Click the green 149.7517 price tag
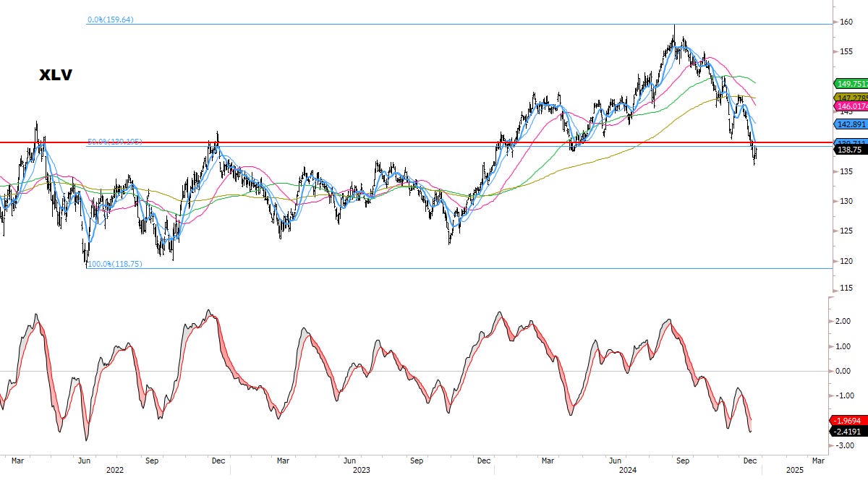The image size is (868, 488). (851, 83)
